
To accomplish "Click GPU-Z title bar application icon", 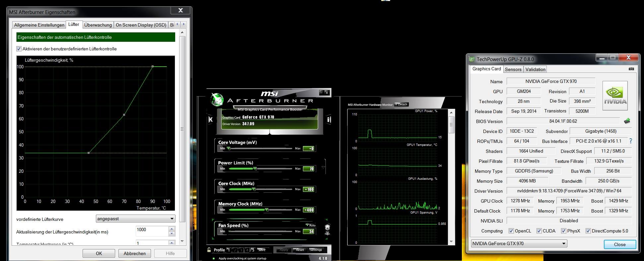I will click(x=472, y=59).
